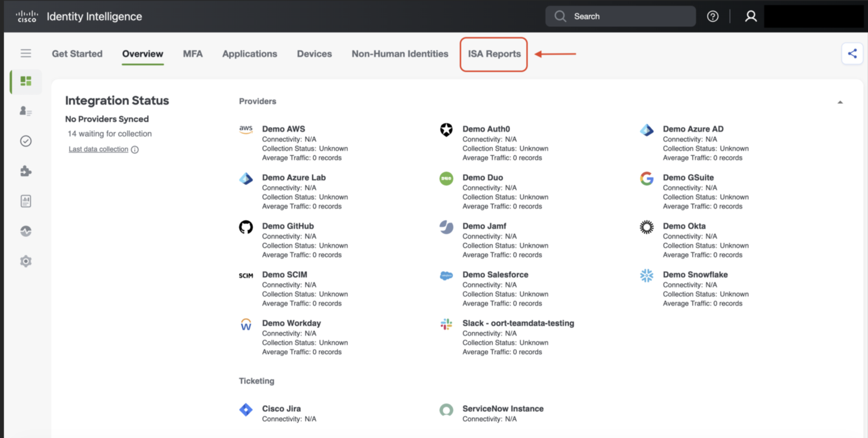Open the hamburger navigation menu
The width and height of the screenshot is (868, 438).
[x=26, y=53]
